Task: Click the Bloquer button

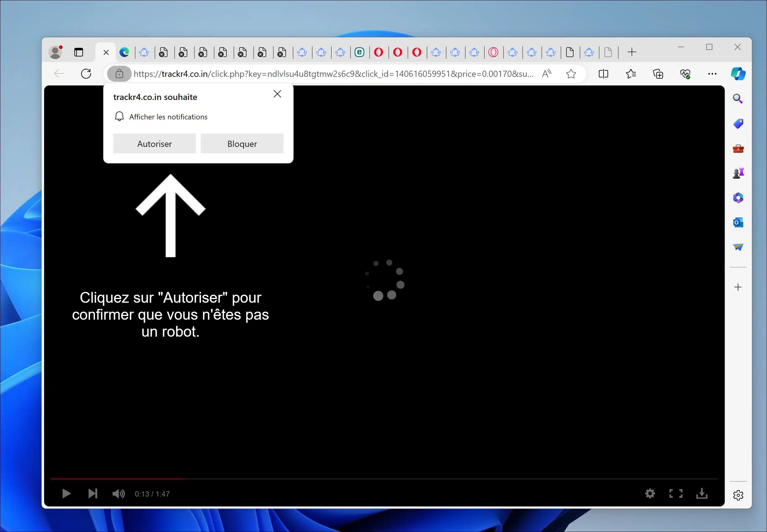Action: click(242, 144)
